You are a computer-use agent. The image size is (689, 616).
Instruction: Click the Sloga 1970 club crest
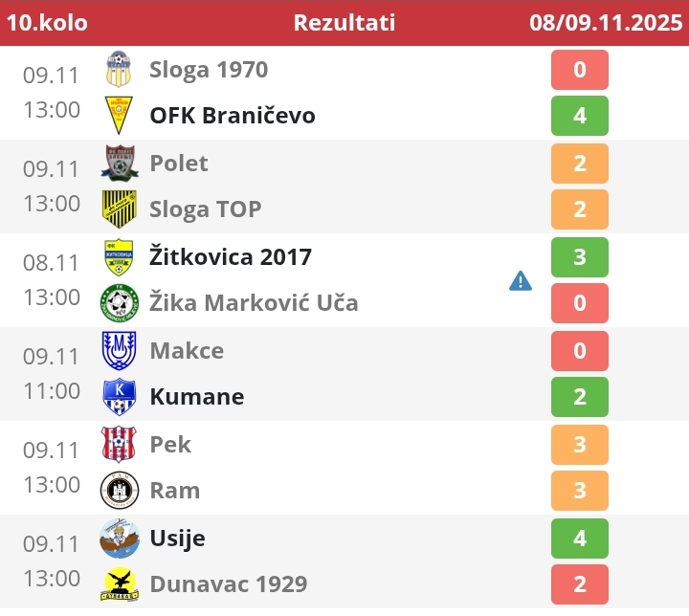[x=119, y=70]
